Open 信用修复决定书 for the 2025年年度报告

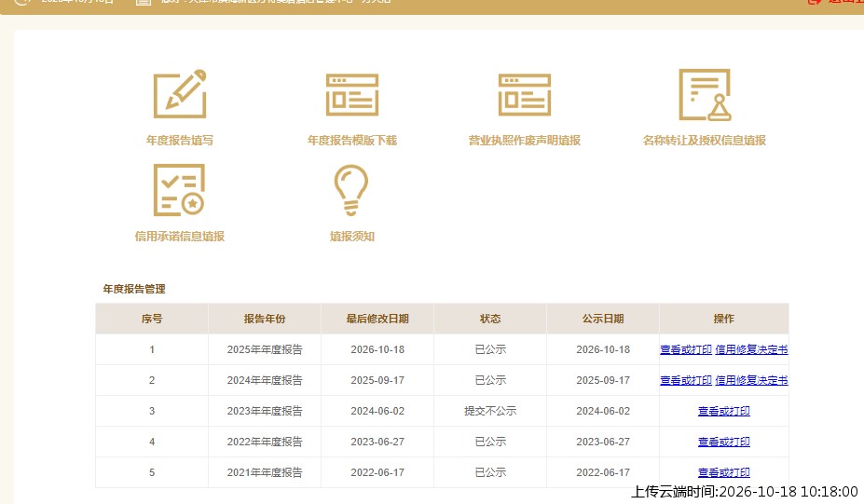tap(751, 349)
